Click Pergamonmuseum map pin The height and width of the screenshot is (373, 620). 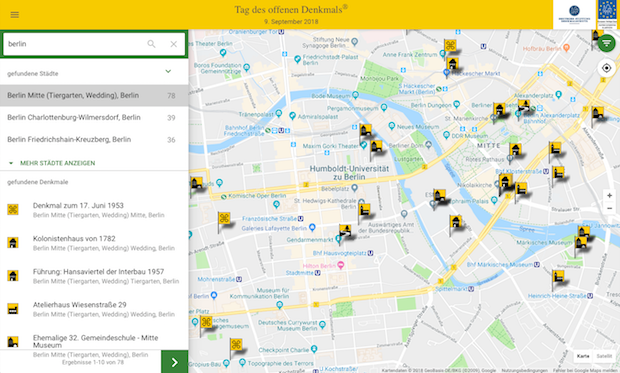tap(384, 107)
